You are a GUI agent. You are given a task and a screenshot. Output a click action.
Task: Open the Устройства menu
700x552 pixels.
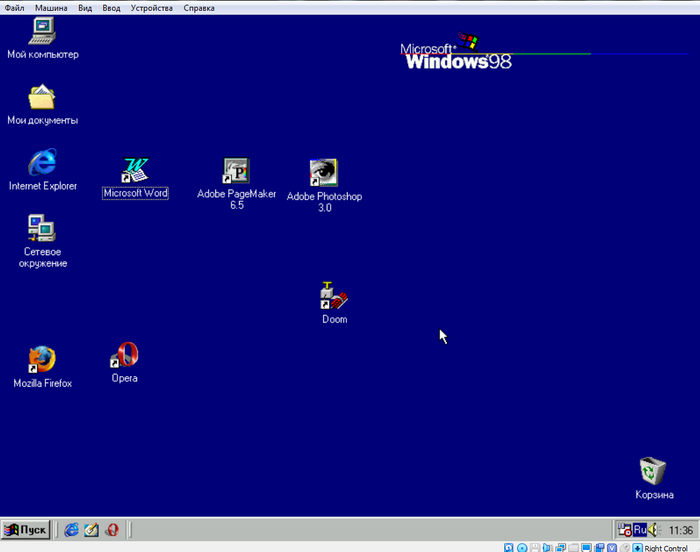click(151, 8)
